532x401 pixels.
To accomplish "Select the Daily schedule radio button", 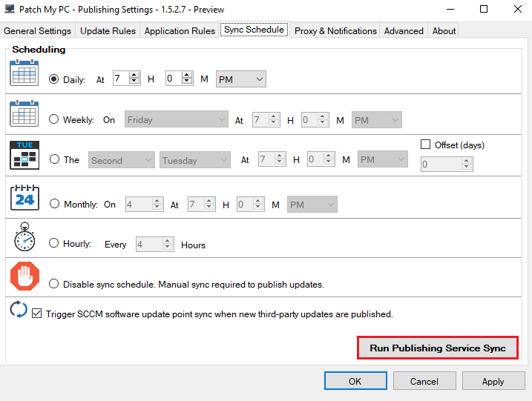I will tap(53, 79).
